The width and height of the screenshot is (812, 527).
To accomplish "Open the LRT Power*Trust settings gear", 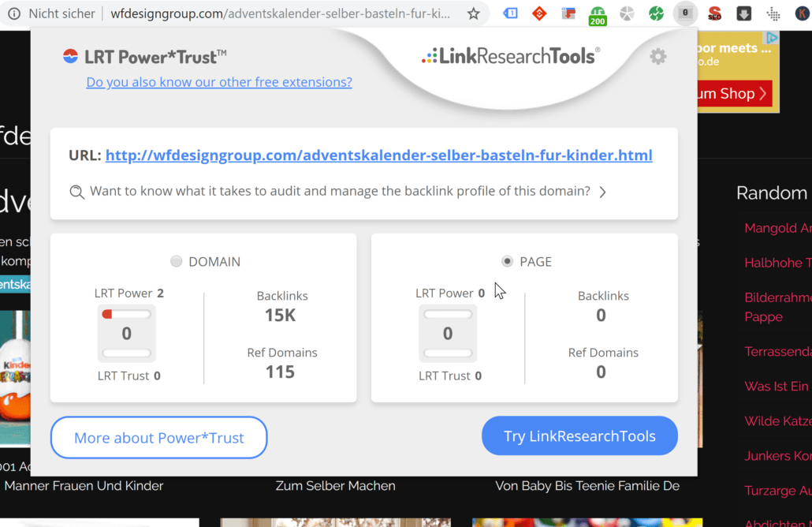I will [657, 57].
